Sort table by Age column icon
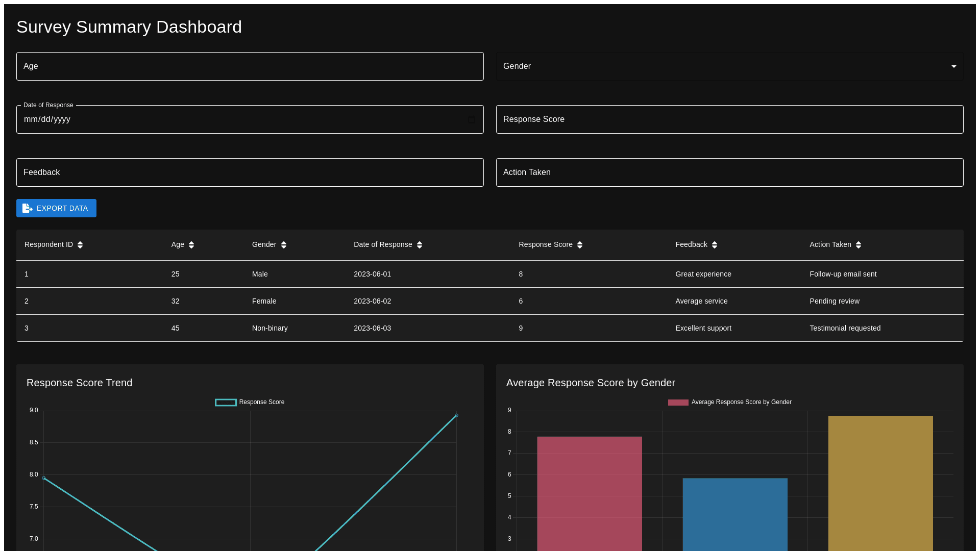This screenshot has height=551, width=980. coord(191,245)
